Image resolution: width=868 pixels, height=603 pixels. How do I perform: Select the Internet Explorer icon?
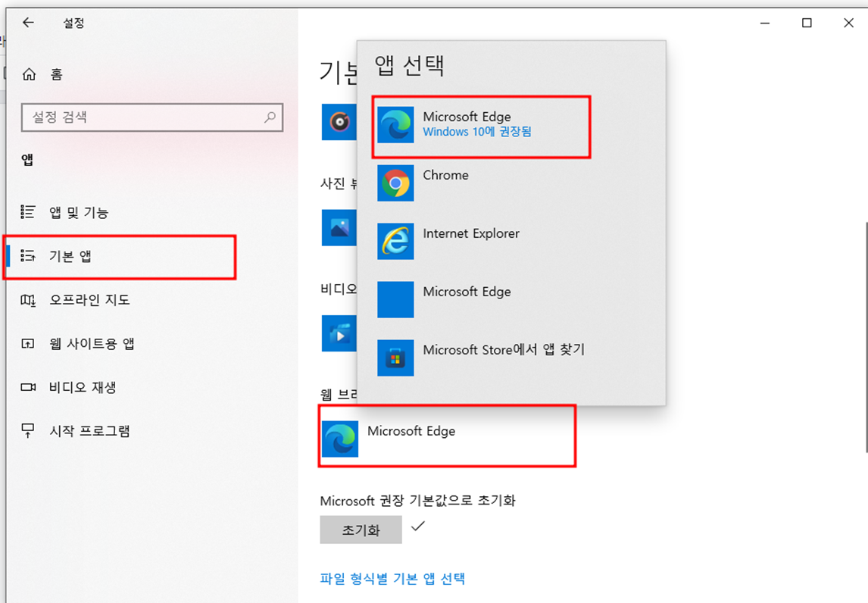click(395, 242)
